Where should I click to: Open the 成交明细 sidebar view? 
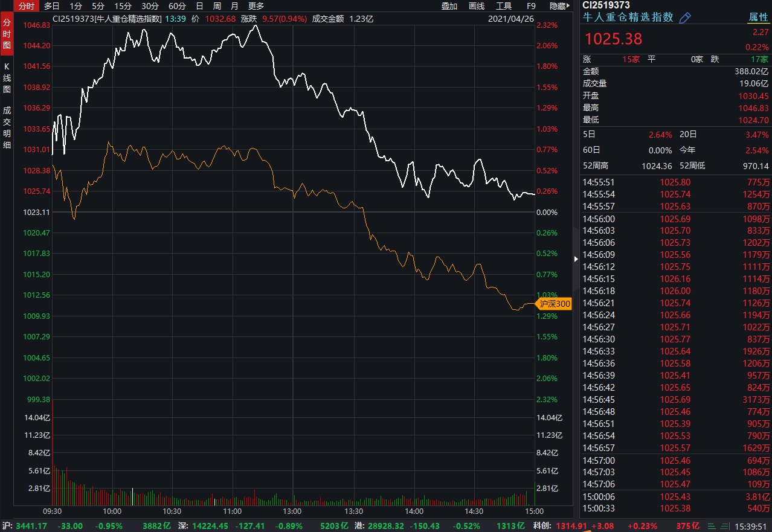pyautogui.click(x=7, y=127)
